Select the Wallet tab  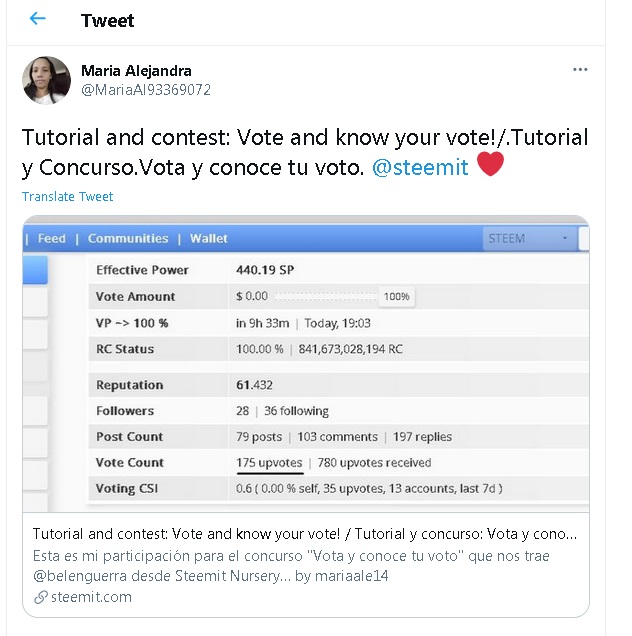coord(209,238)
